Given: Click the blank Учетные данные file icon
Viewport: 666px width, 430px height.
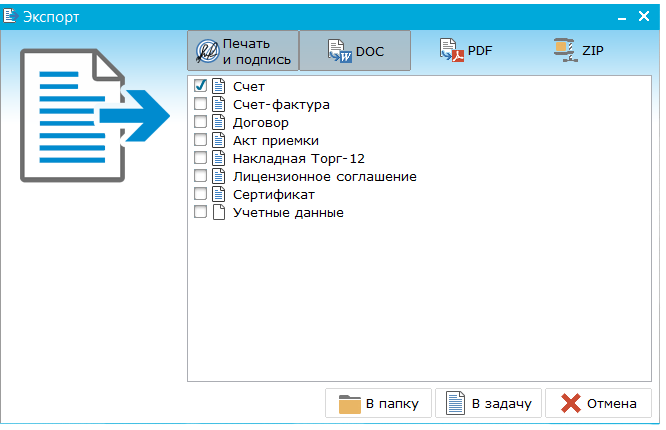Looking at the screenshot, I should [219, 212].
